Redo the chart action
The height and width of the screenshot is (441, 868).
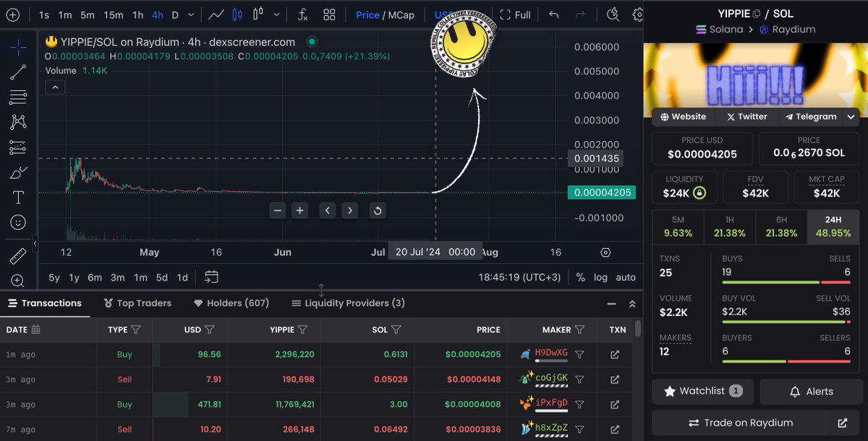pos(582,14)
